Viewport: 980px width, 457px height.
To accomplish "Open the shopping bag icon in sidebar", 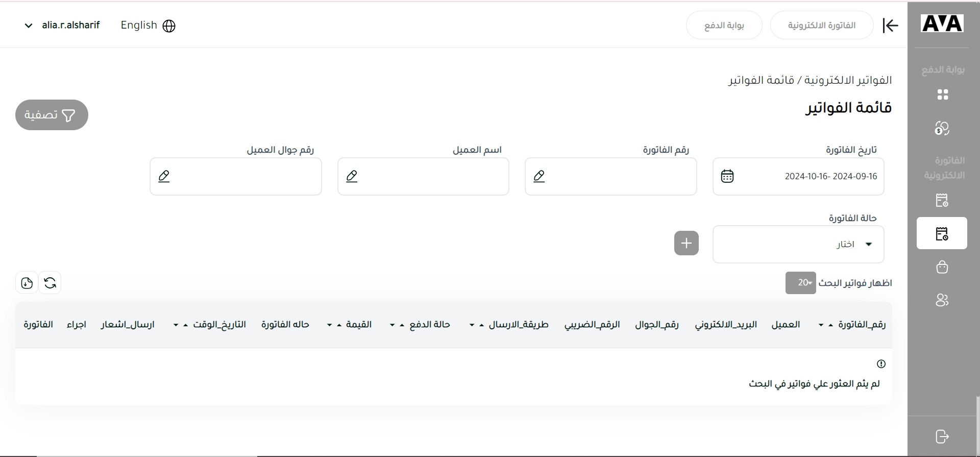I will (942, 267).
